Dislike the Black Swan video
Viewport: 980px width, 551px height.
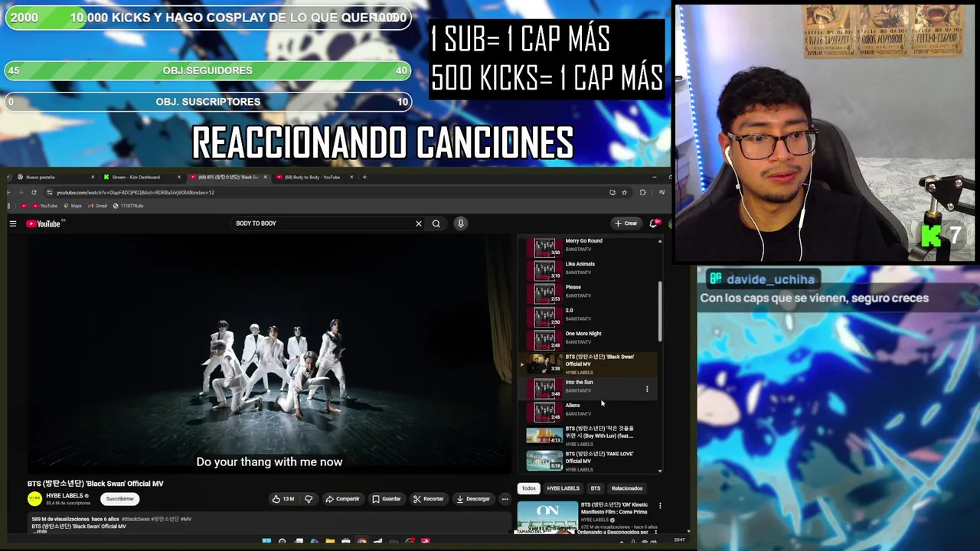coord(309,499)
